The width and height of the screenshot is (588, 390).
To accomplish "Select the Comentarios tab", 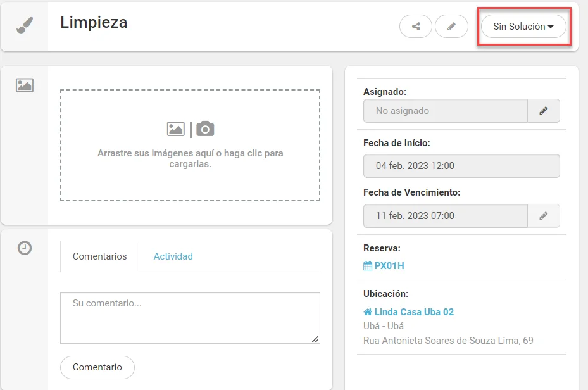I will pos(100,256).
